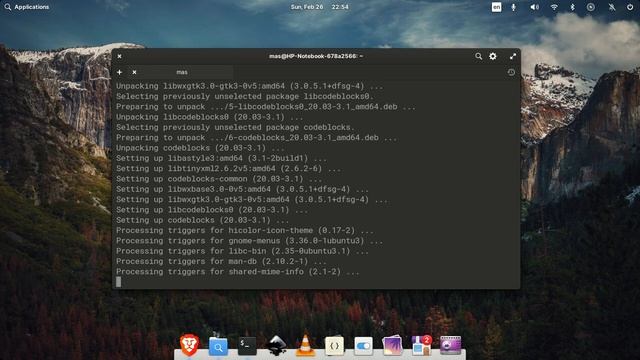The width and height of the screenshot is (640, 360).
Task: Open System Settings toggle icon in dock
Action: (x=363, y=346)
